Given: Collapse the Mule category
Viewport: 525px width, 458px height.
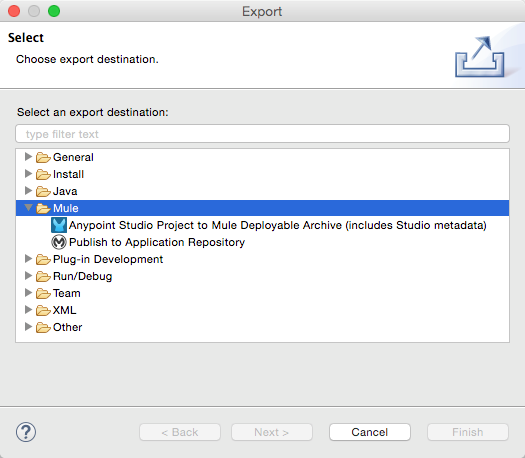Looking at the screenshot, I should tap(28, 208).
